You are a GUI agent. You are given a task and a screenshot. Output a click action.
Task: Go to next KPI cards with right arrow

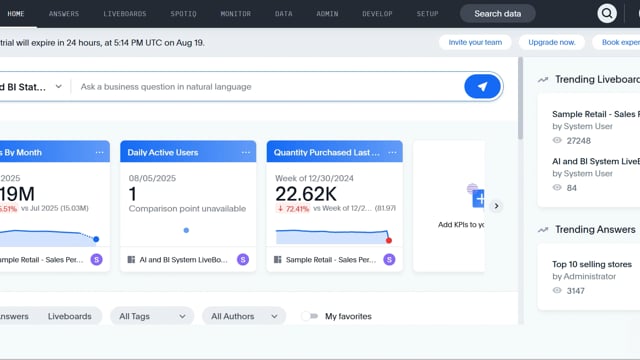(x=496, y=206)
